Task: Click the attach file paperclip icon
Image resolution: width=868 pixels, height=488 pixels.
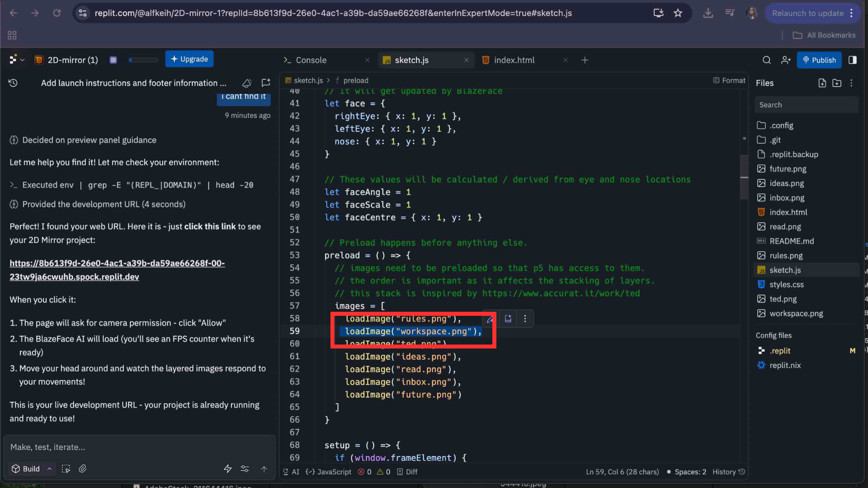Action: click(82, 469)
